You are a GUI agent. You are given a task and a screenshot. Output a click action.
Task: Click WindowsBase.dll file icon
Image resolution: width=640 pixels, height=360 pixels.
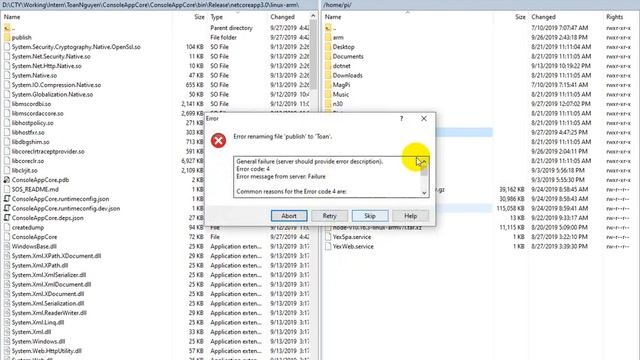(7, 246)
